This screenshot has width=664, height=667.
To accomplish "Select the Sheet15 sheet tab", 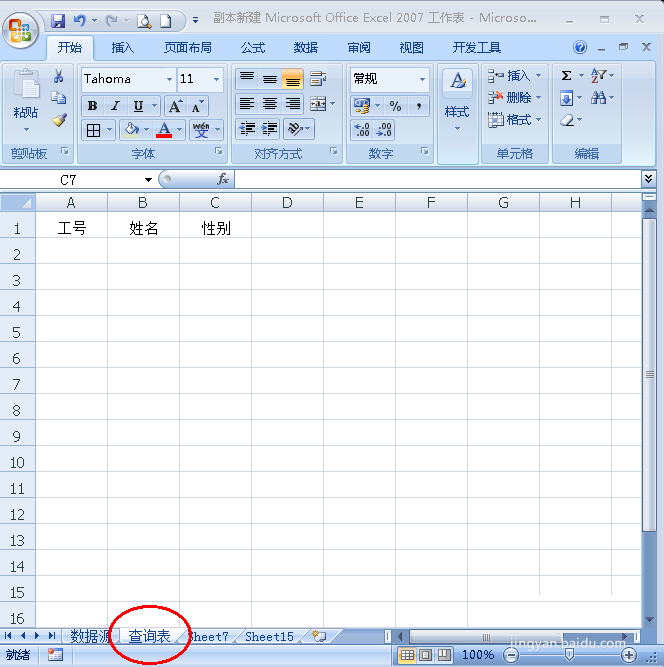I will 269,636.
